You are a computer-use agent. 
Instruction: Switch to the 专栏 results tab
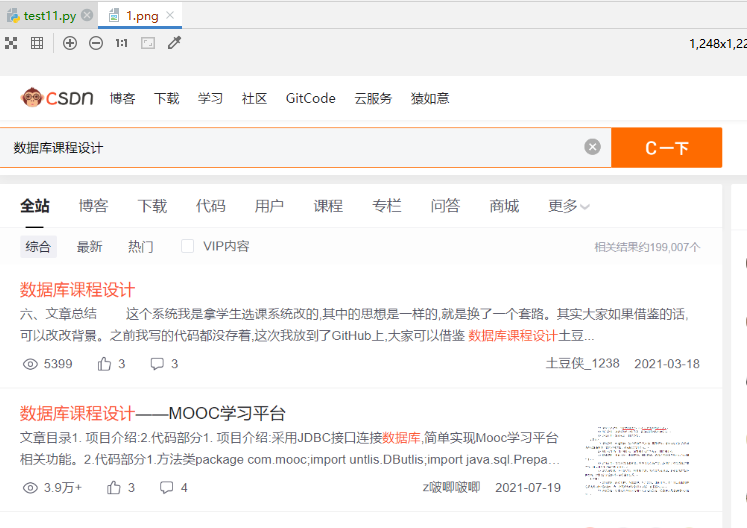(387, 206)
